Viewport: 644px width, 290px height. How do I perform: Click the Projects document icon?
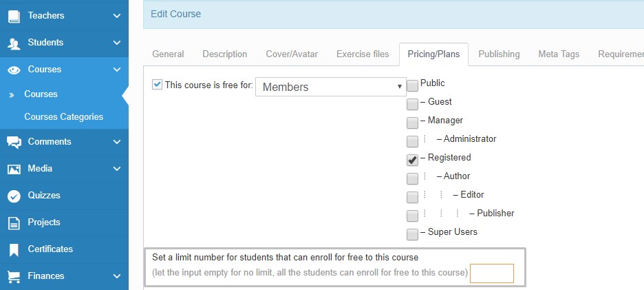click(x=14, y=222)
